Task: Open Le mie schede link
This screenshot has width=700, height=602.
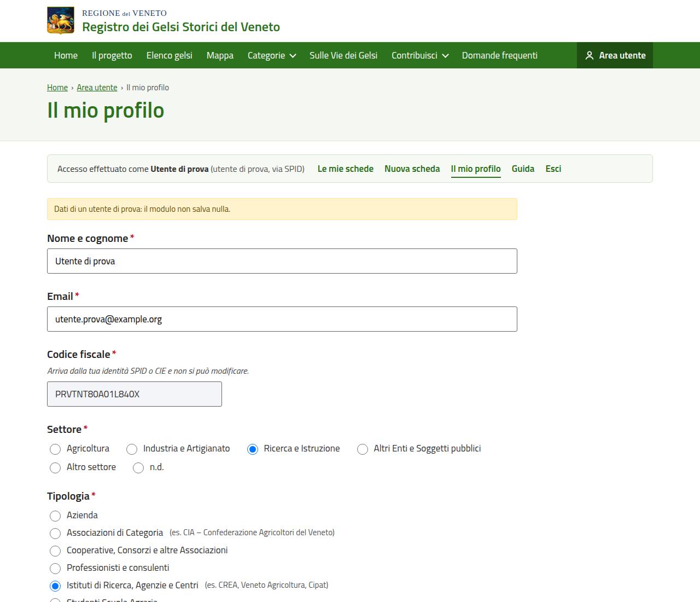Action: pyautogui.click(x=346, y=169)
